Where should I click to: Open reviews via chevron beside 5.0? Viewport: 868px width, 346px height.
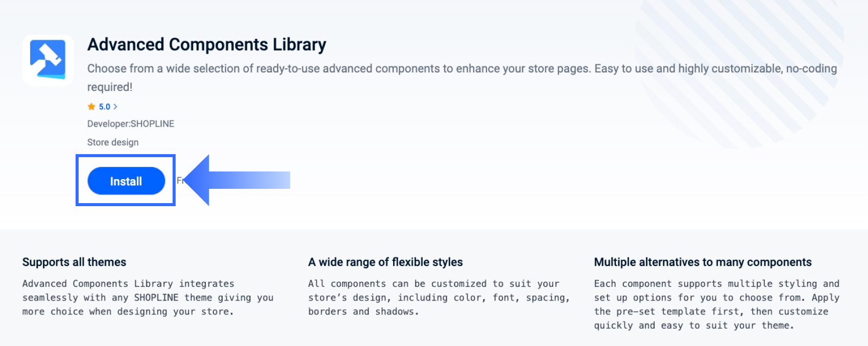tap(115, 107)
